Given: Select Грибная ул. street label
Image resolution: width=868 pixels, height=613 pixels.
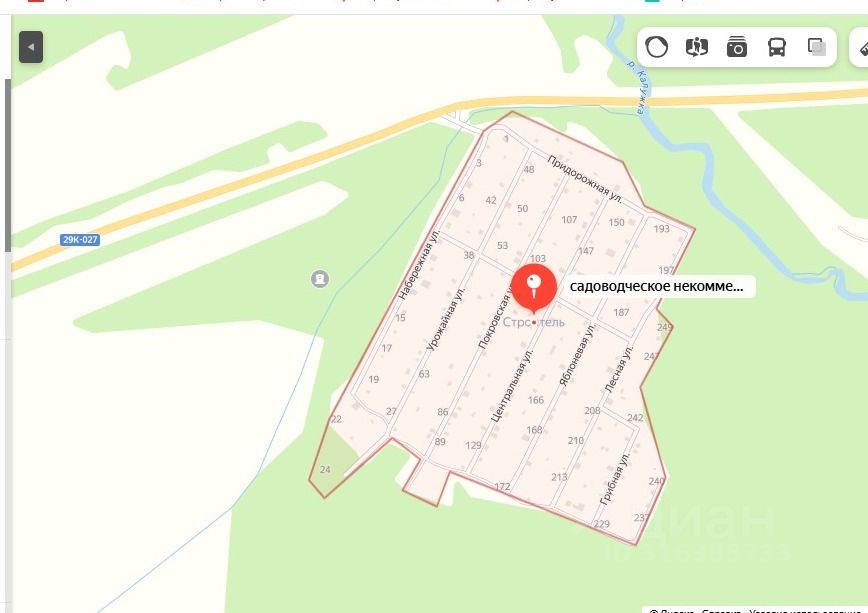Looking at the screenshot, I should [x=615, y=478].
